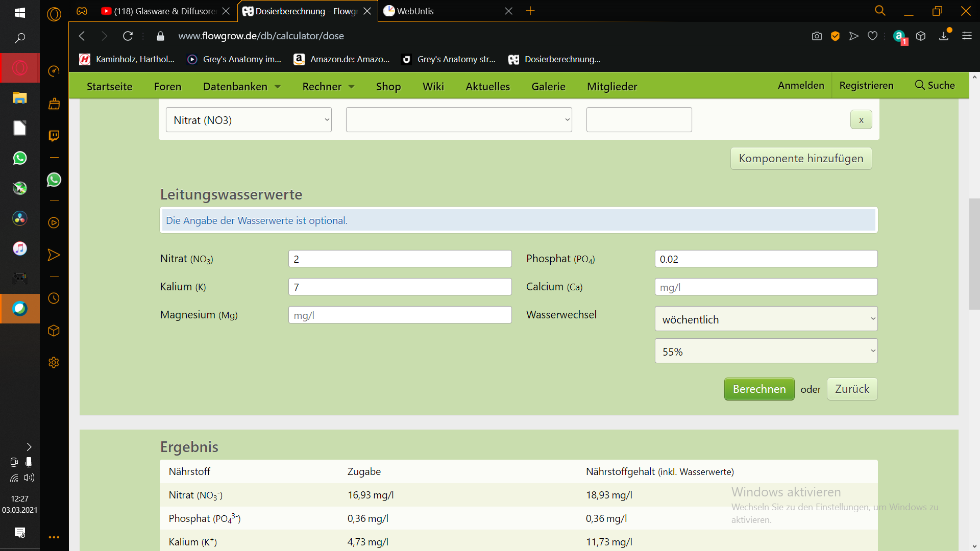The height and width of the screenshot is (551, 980).
Task: Open Opera sidebar settings gear
Action: tap(54, 362)
